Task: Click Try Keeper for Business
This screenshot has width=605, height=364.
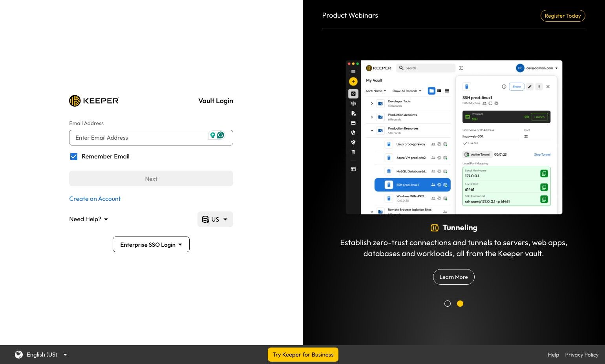Action: pos(303,355)
